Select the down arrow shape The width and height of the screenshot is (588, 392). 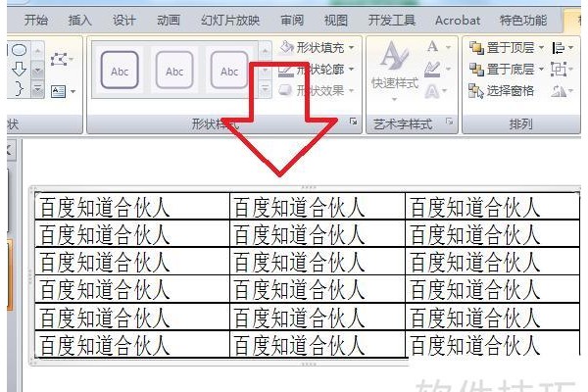20,69
